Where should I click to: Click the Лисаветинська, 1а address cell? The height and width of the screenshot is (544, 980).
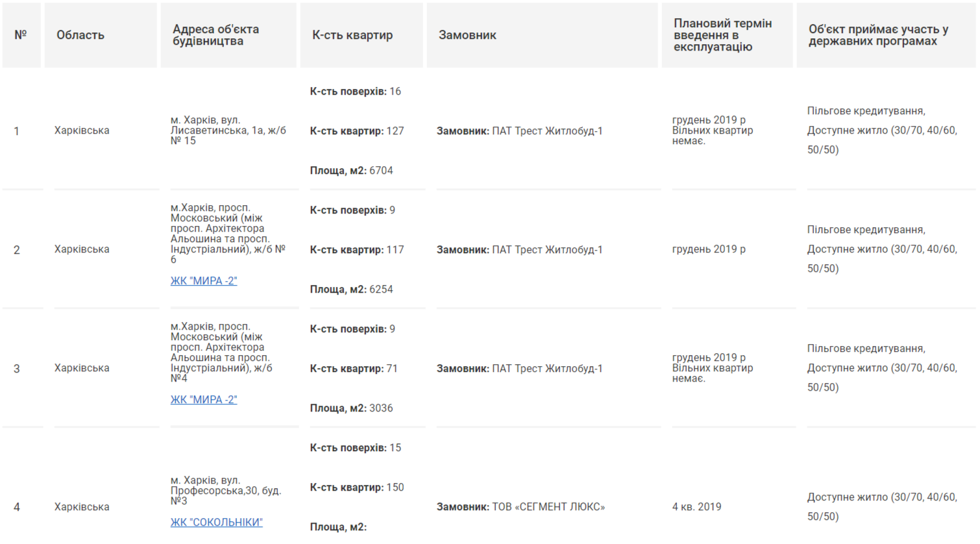tap(228, 130)
